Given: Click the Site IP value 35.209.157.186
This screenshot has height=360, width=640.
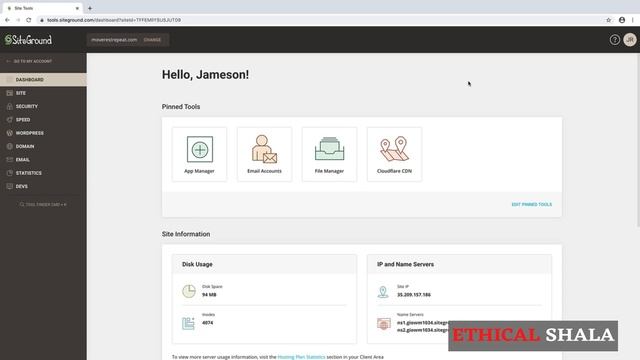Looking at the screenshot, I should coord(414,295).
